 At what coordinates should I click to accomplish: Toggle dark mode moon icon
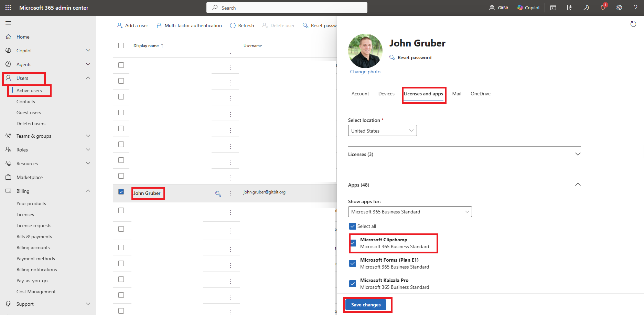tap(586, 8)
